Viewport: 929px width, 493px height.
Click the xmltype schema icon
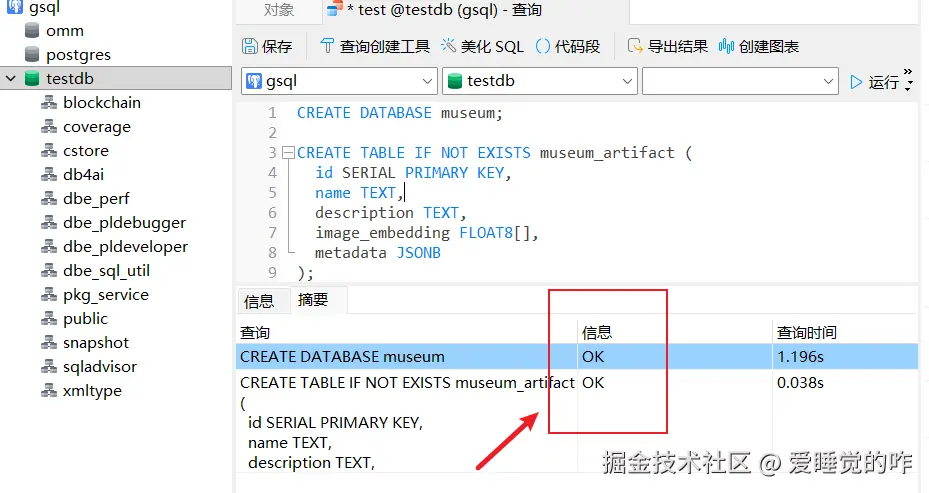click(49, 390)
